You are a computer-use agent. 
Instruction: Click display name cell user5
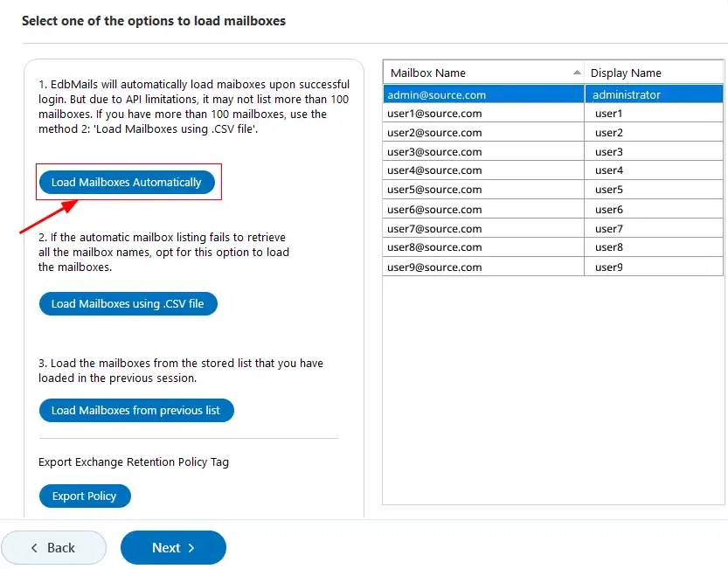(x=654, y=190)
